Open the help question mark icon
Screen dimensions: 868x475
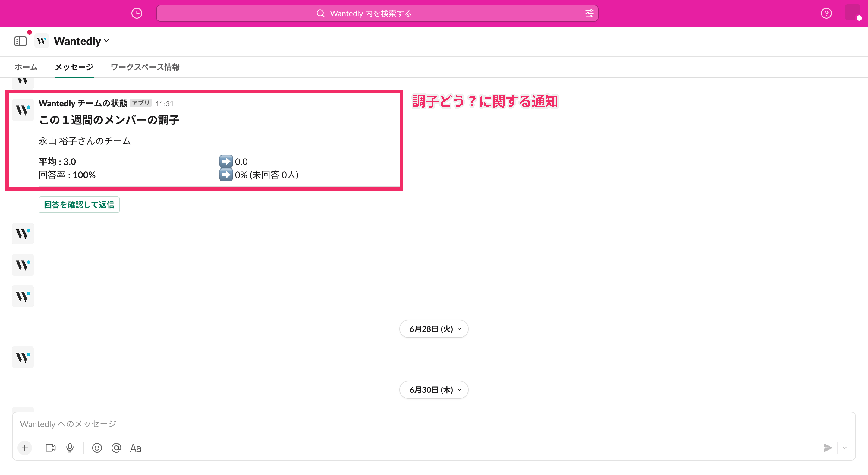click(x=826, y=14)
